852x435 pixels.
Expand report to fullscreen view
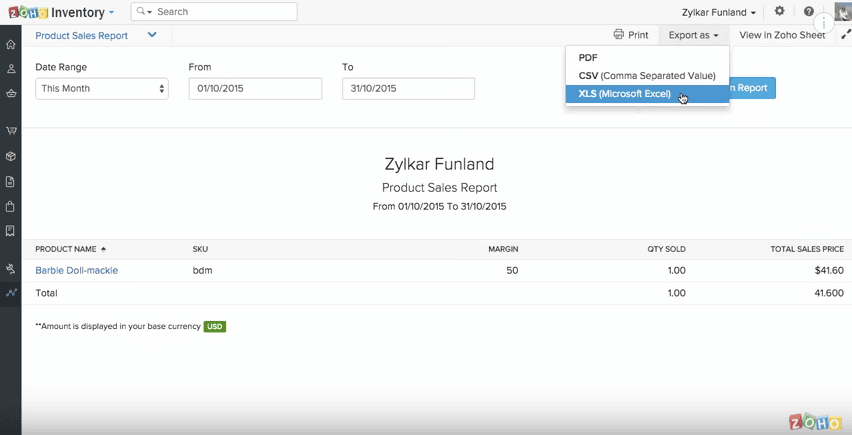point(845,34)
